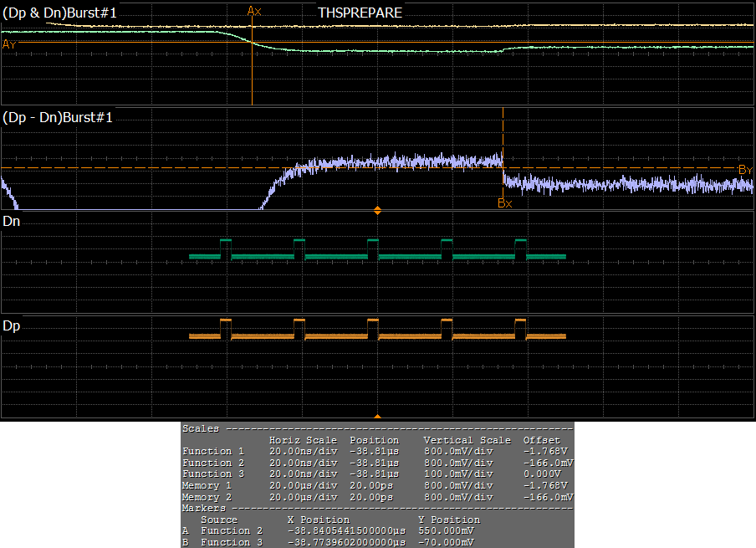This screenshot has width=756, height=548.
Task: Click the orange diamond trigger marker
Action: tap(377, 210)
